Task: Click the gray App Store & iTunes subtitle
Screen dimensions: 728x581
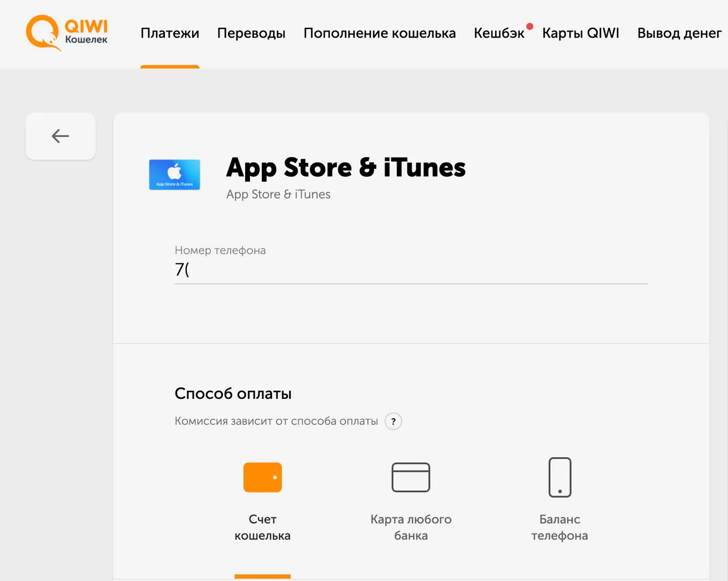Action: coord(278,194)
